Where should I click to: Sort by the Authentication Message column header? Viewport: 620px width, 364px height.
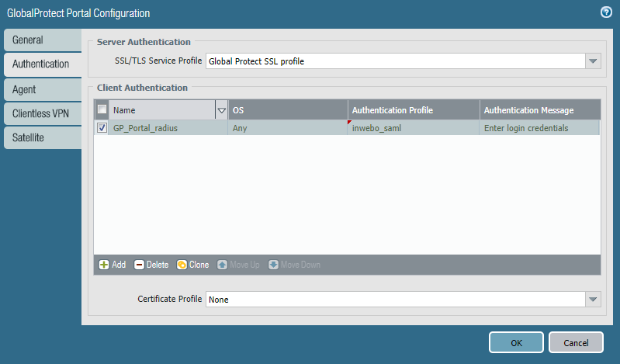coord(539,110)
